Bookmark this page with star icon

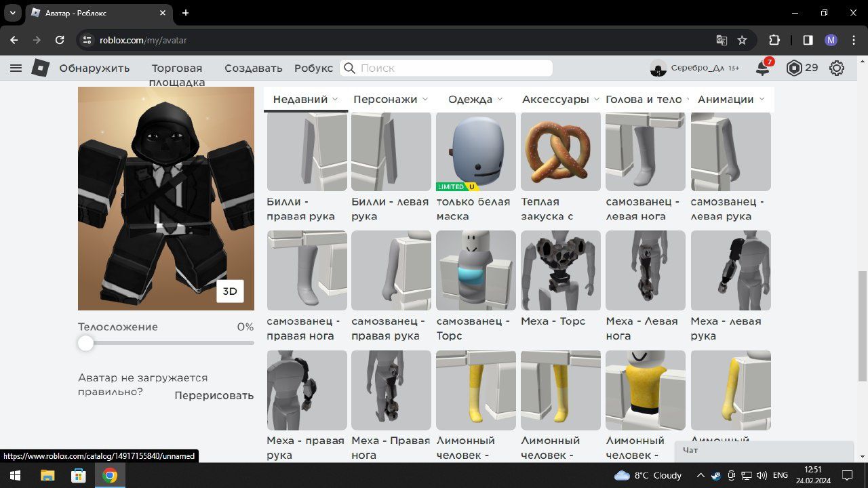click(x=742, y=40)
